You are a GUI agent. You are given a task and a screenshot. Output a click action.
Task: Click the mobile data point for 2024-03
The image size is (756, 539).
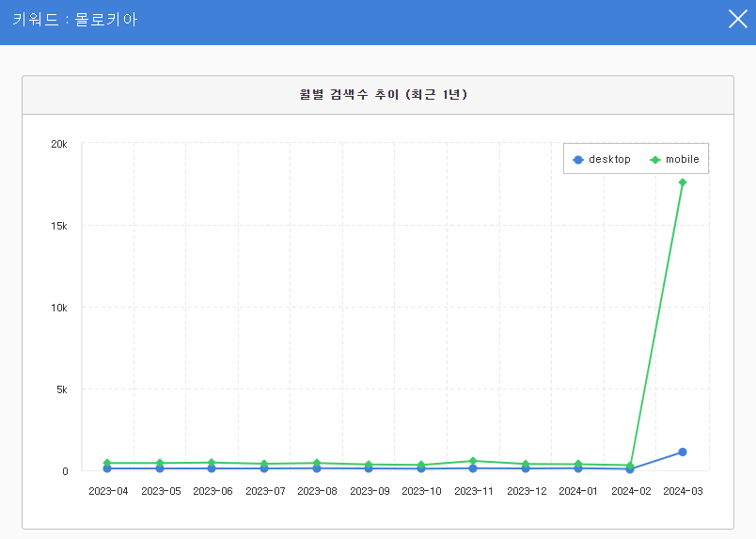point(683,182)
